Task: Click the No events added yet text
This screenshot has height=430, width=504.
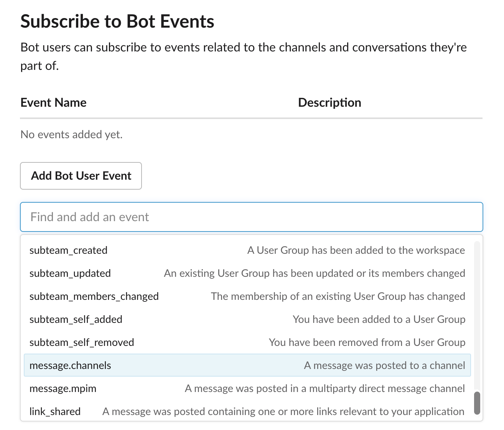Action: point(71,134)
